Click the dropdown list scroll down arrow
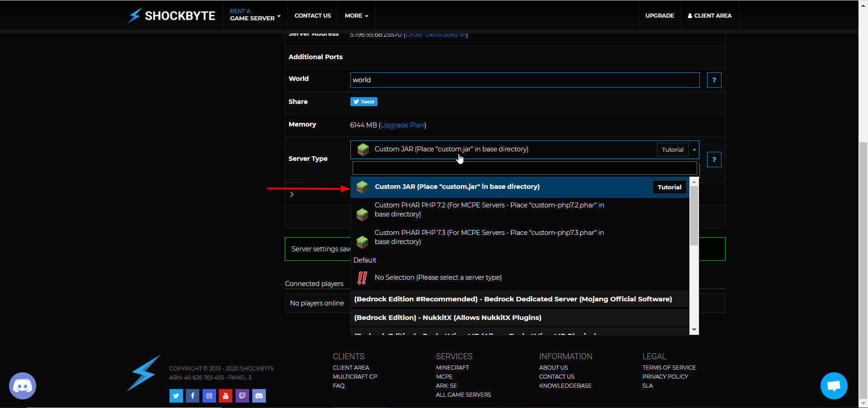The height and width of the screenshot is (408, 868). (x=694, y=330)
